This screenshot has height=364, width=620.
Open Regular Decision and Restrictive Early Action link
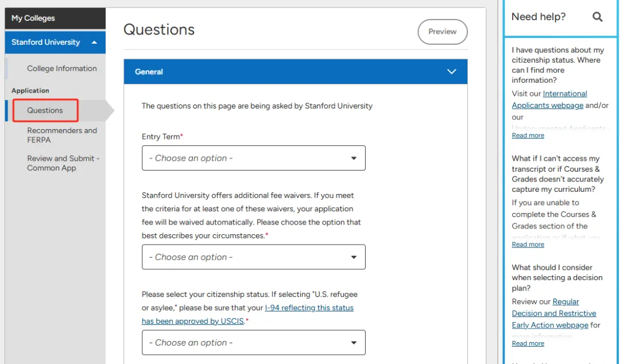[554, 313]
